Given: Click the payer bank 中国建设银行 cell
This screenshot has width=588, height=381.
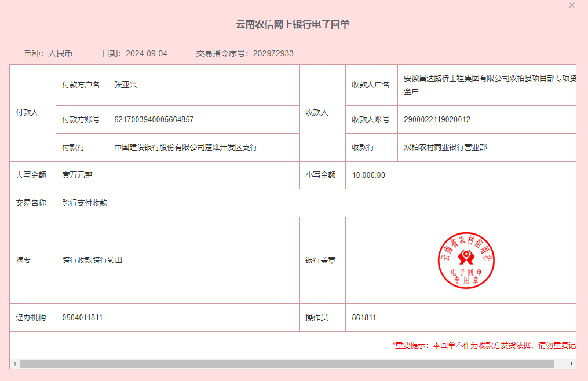Looking at the screenshot, I should click(x=185, y=148).
